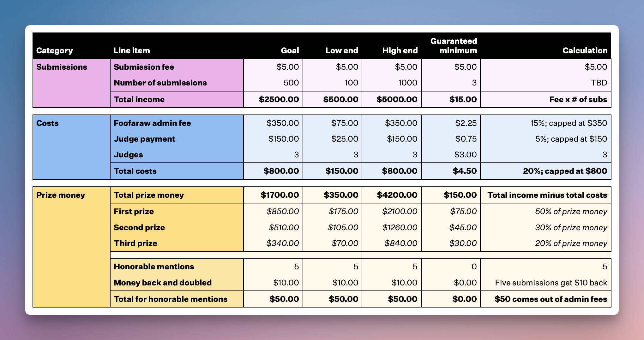Select the 'Submissions' category cell
The width and height of the screenshot is (644, 340).
pos(72,83)
